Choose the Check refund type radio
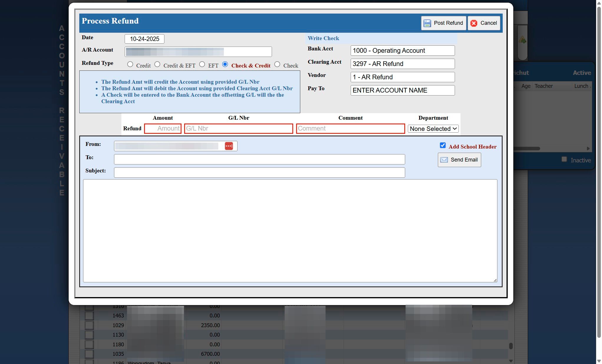This screenshot has width=602, height=364. pyautogui.click(x=277, y=64)
